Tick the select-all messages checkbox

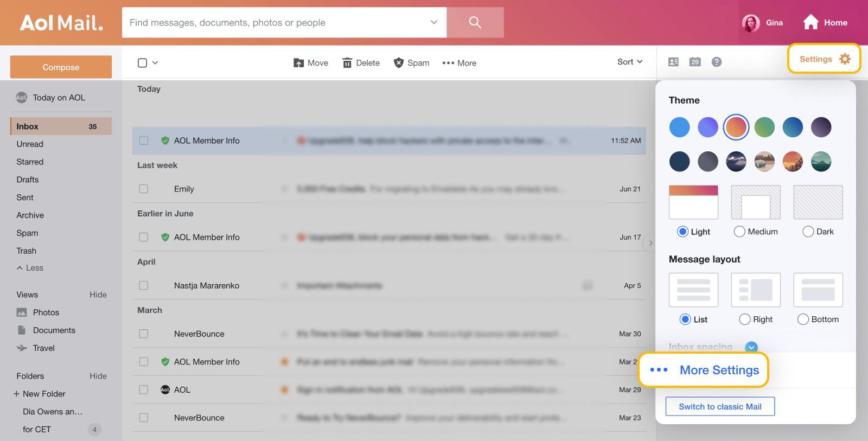click(143, 63)
